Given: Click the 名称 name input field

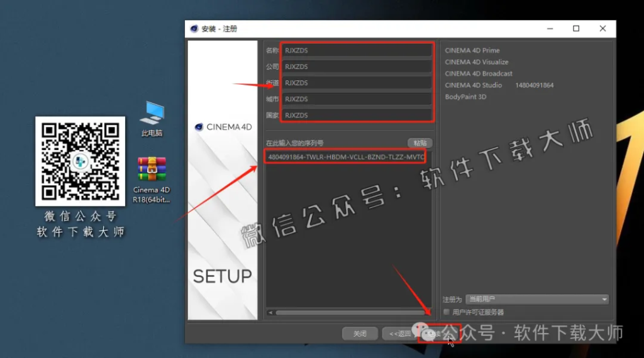Looking at the screenshot, I should 357,50.
